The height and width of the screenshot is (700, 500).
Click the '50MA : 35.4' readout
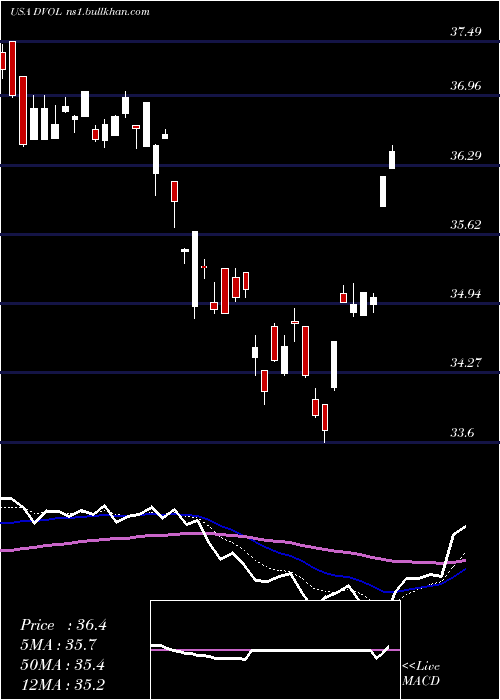(62, 665)
